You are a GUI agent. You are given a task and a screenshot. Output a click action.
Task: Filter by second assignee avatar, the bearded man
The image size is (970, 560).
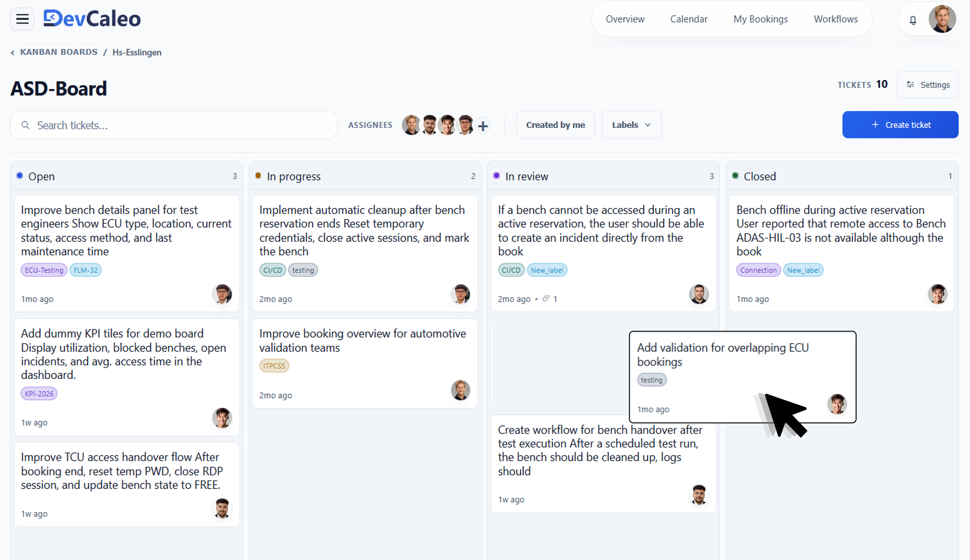coord(429,125)
